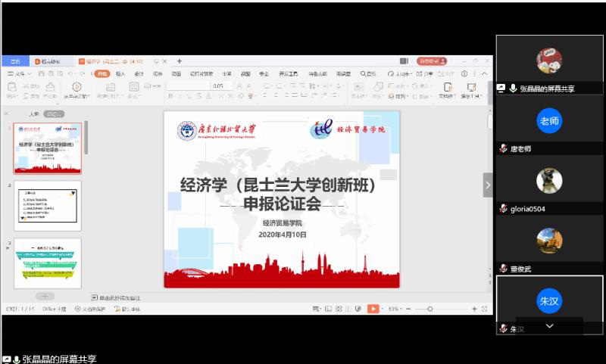
Task: Click 朱汉 muted microphone icon
Action: pyautogui.click(x=503, y=329)
